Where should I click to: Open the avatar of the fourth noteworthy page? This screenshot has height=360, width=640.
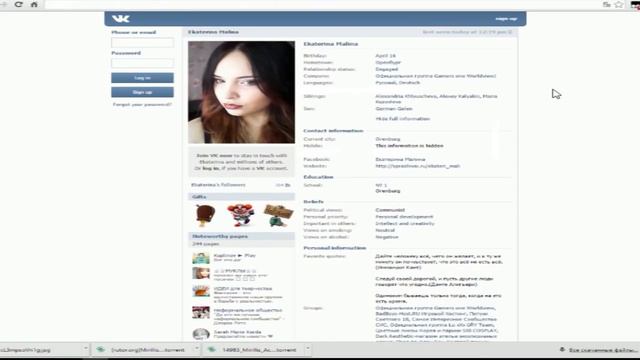click(x=201, y=312)
